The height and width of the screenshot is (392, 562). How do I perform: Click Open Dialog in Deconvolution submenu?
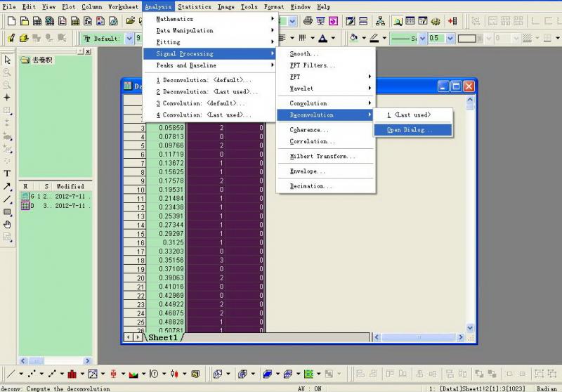pyautogui.click(x=410, y=130)
